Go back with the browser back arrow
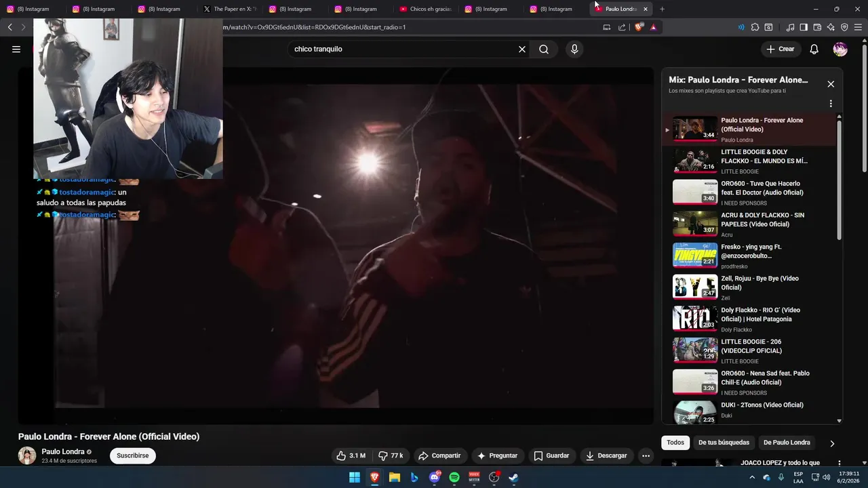Viewport: 868px width, 488px height. (9, 27)
